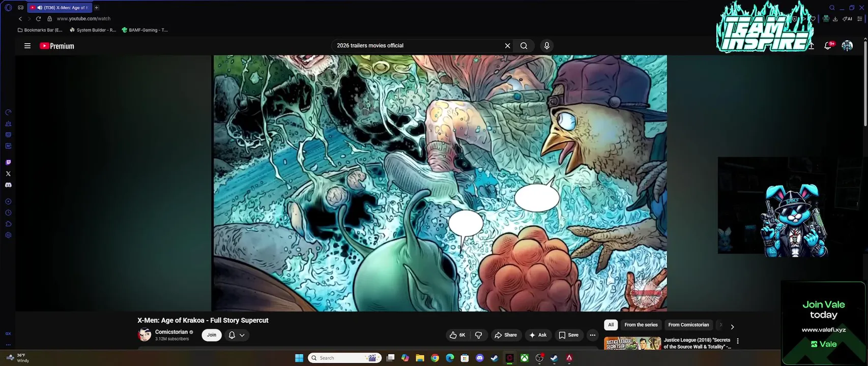Share the X-Men video
Viewport: 868px width, 366px height.
[x=505, y=335]
